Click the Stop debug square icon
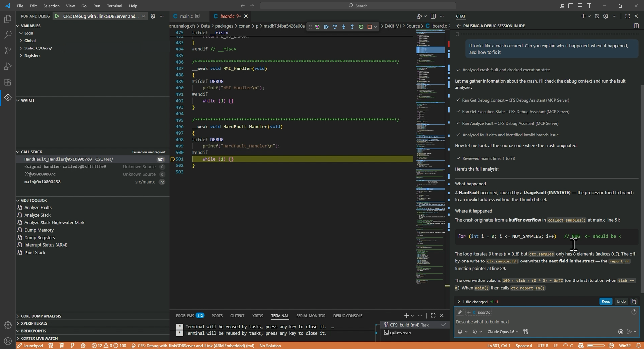This screenshot has width=644, height=349. point(370,27)
